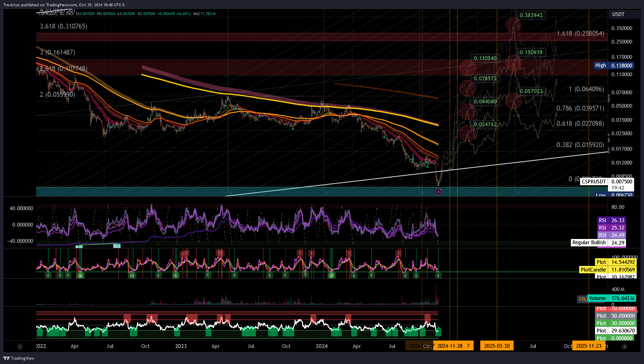Select the 2025-03-30 date marker
The height and width of the screenshot is (364, 644).
click(x=497, y=346)
